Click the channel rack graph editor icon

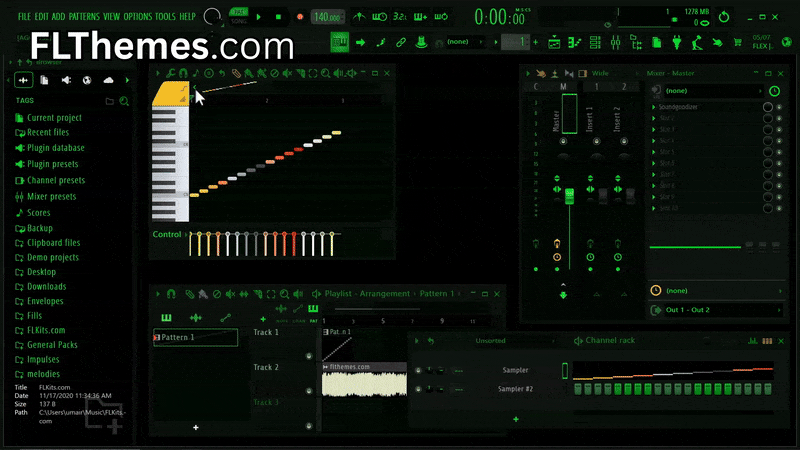(753, 341)
